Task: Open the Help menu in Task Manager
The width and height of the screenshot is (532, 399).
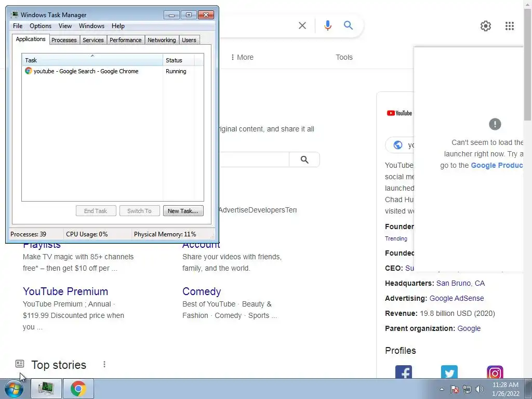Action: [118, 26]
